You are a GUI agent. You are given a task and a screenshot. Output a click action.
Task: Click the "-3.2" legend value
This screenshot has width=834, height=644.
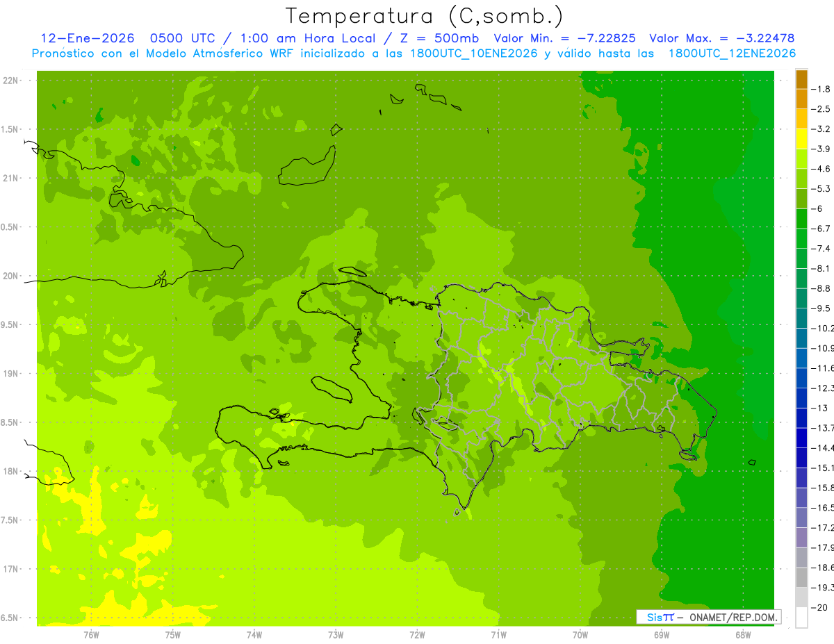(x=821, y=129)
